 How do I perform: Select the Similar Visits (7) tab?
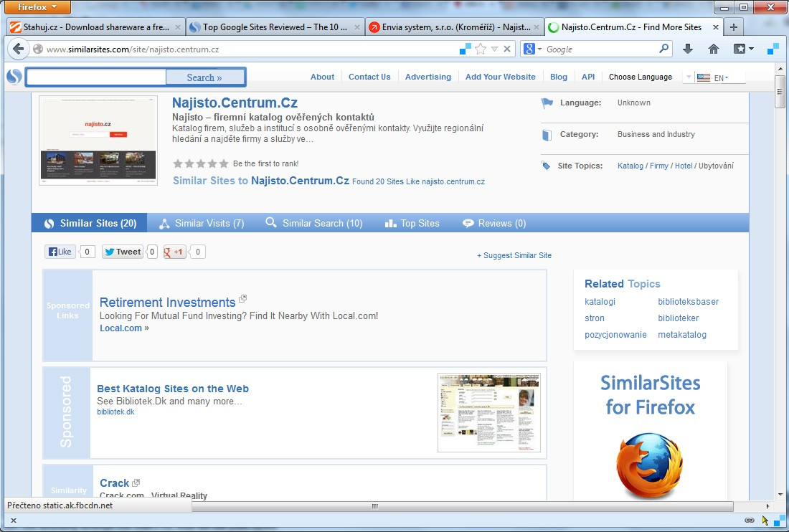click(x=202, y=223)
